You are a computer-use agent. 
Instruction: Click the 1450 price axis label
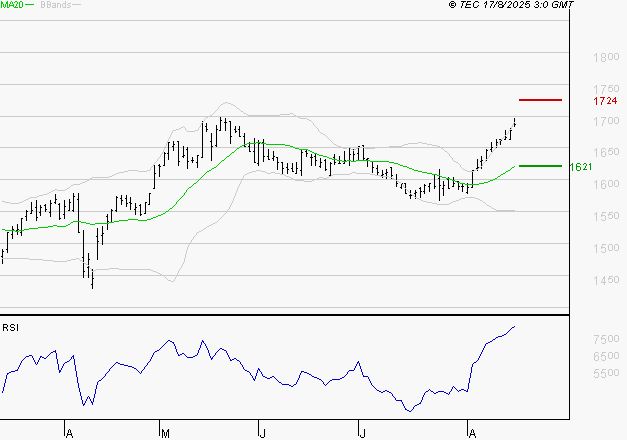[x=606, y=280]
